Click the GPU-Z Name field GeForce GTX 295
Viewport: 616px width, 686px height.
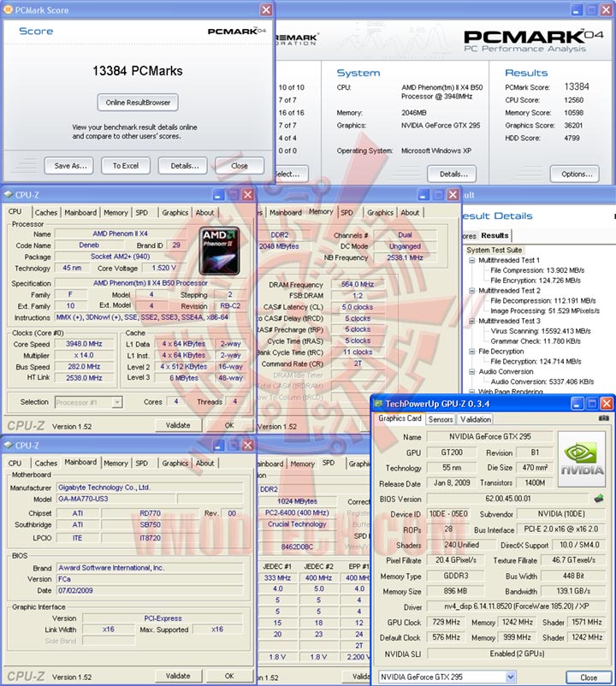489,436
